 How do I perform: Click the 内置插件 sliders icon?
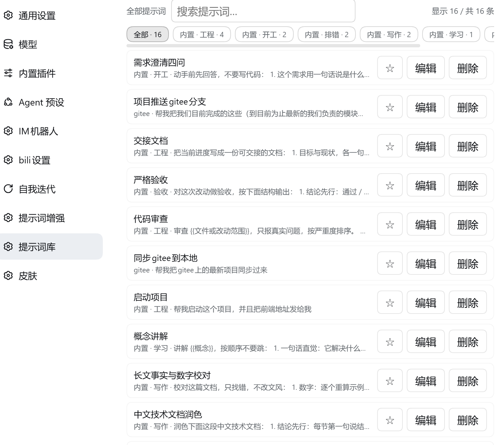(x=8, y=73)
